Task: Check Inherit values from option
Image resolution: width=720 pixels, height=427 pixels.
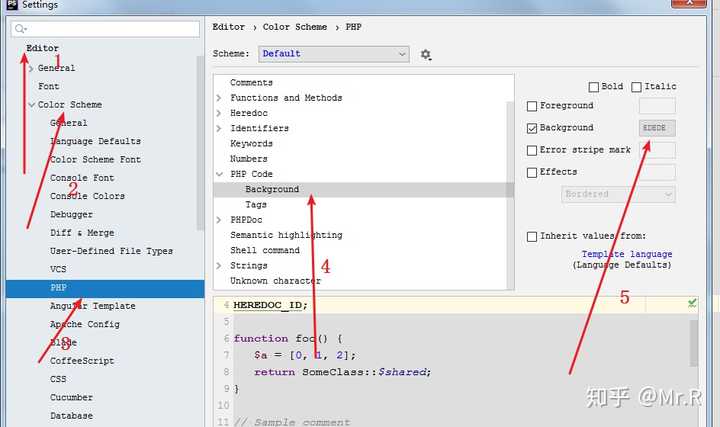Action: [532, 236]
